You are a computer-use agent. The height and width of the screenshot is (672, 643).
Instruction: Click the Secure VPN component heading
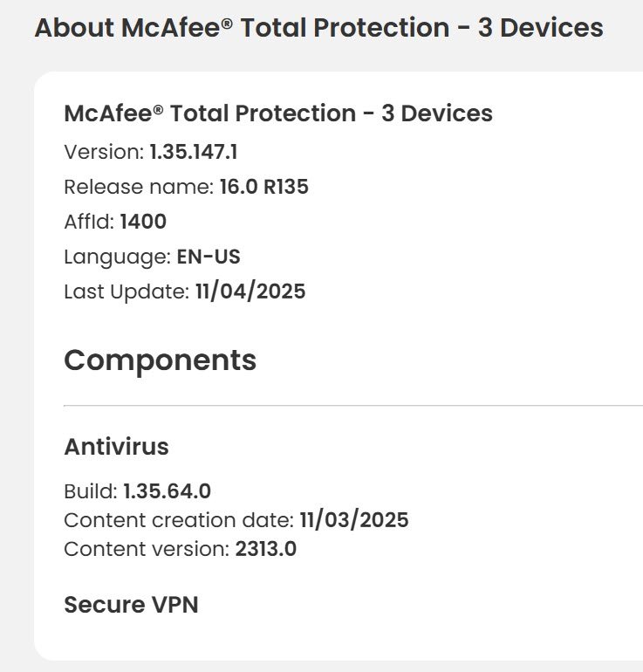(131, 604)
